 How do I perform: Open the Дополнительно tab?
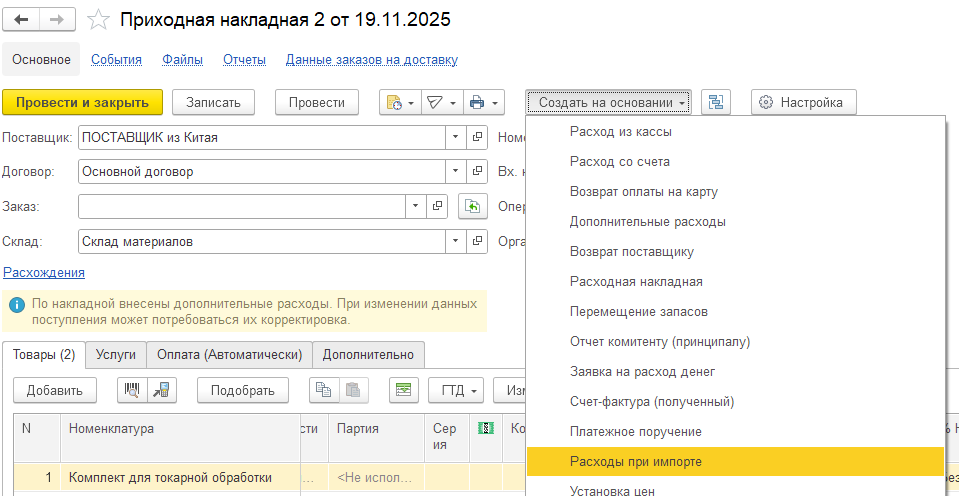click(368, 354)
